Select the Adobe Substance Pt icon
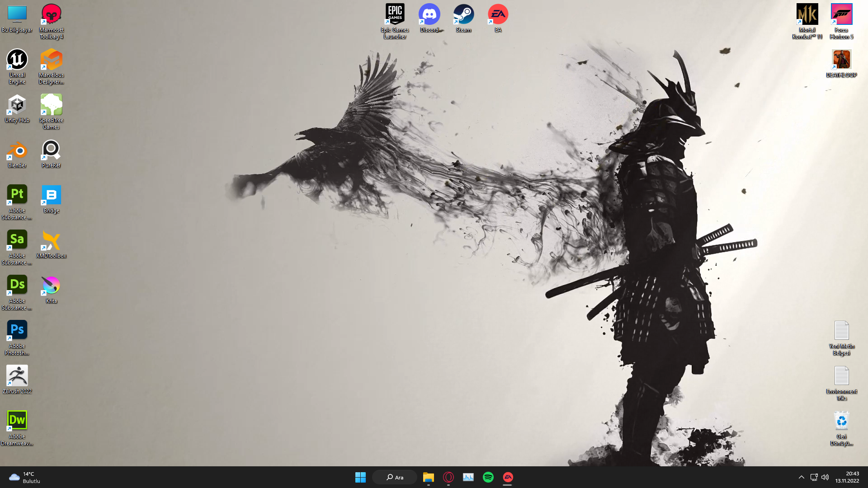868x488 pixels. click(17, 202)
